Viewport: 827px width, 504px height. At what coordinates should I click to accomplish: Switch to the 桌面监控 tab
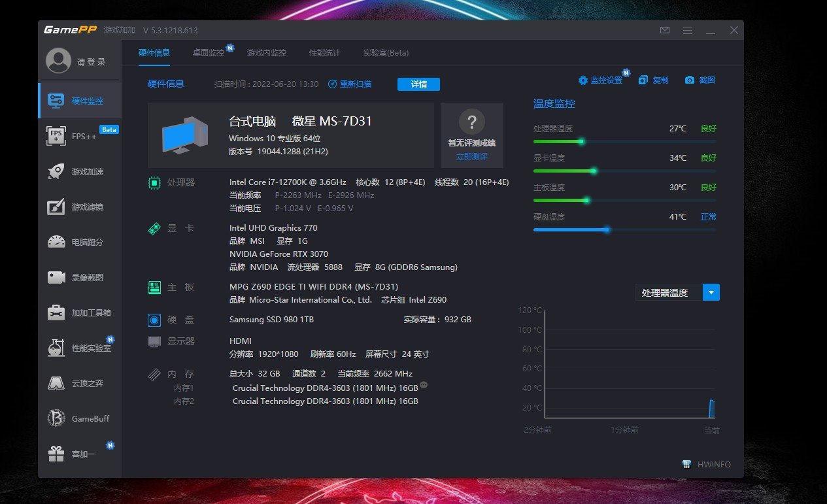(209, 53)
